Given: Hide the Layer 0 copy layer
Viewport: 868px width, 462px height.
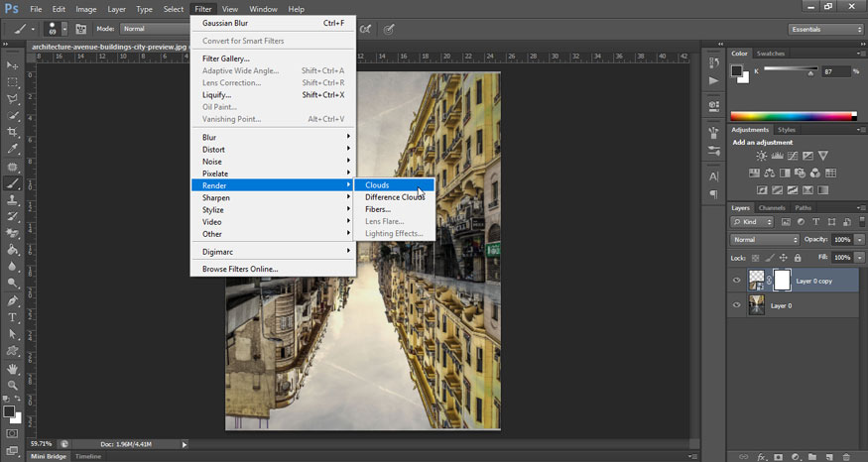Looking at the screenshot, I should [x=736, y=281].
